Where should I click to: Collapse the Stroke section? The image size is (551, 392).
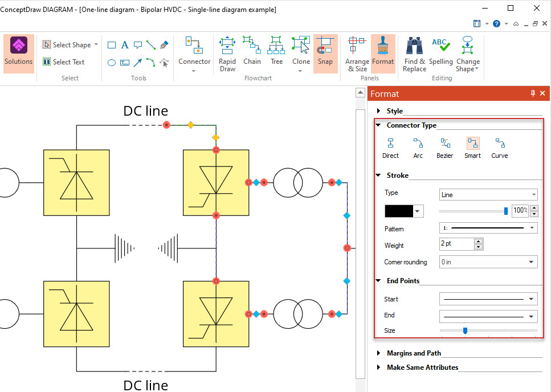coord(378,175)
